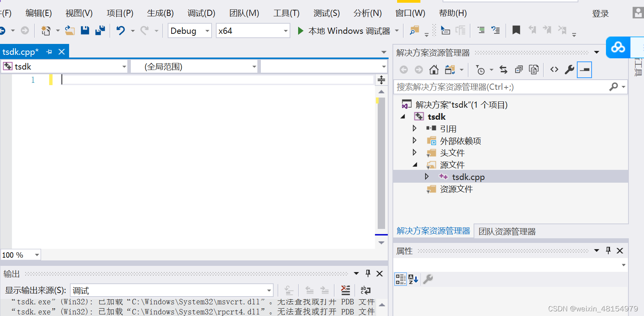Image resolution: width=644 pixels, height=316 pixels.
Task: Open the 编辑(E) menu
Action: pos(38,13)
